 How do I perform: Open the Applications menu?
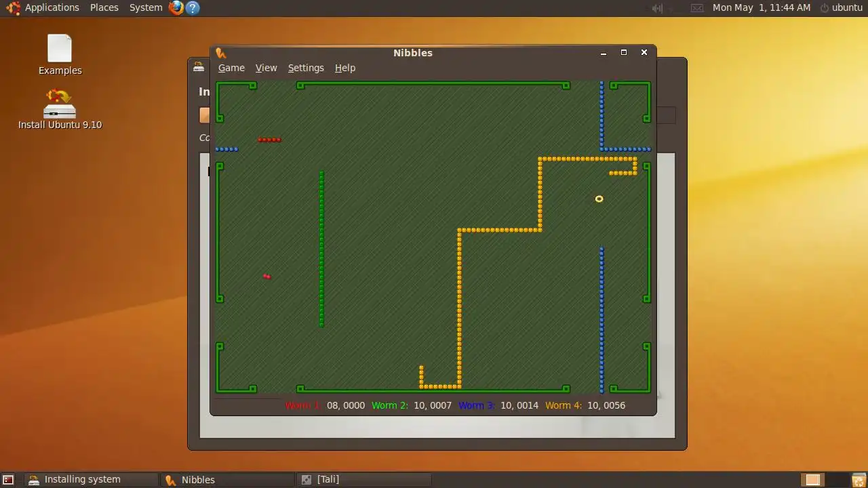tap(52, 7)
